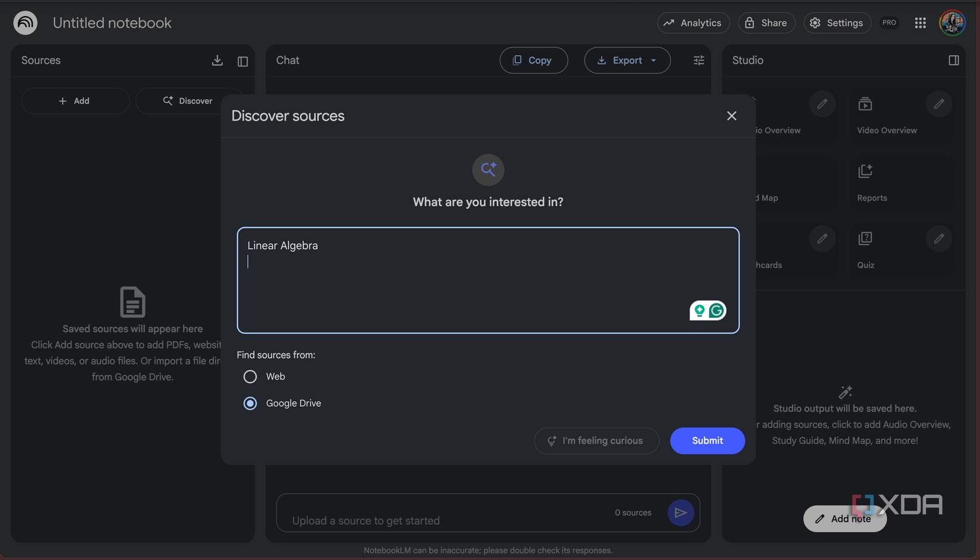Open the Video Overview tool in Studio
980x560 pixels.
(886, 116)
